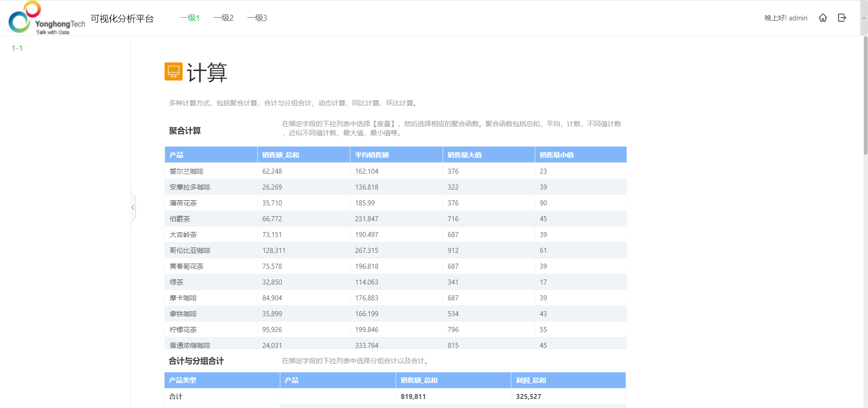868x408 pixels.
Task: Switch to the 一级1 menu tab
Action: pyautogui.click(x=189, y=18)
